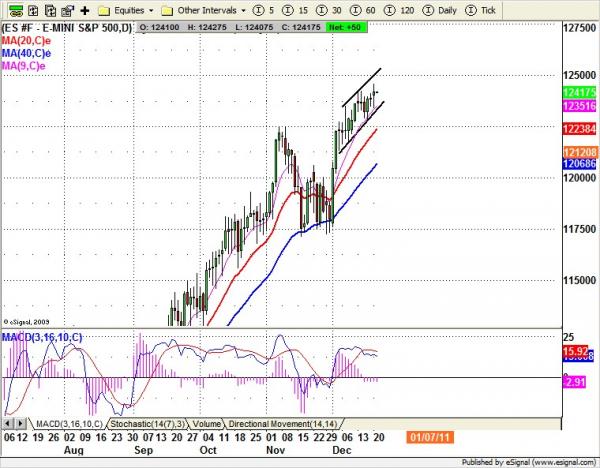
Task: Click the Other Intervals folder icon
Action: pos(167,9)
